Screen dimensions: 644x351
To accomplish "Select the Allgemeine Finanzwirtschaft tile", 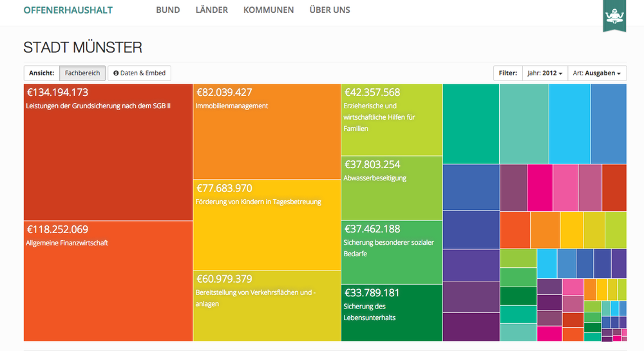I will (108, 281).
